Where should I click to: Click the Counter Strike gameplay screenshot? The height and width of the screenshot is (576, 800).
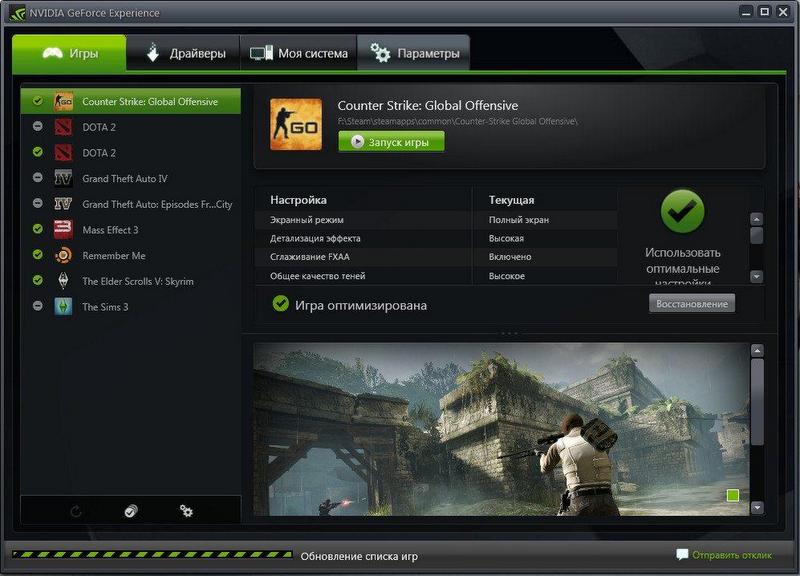point(502,429)
